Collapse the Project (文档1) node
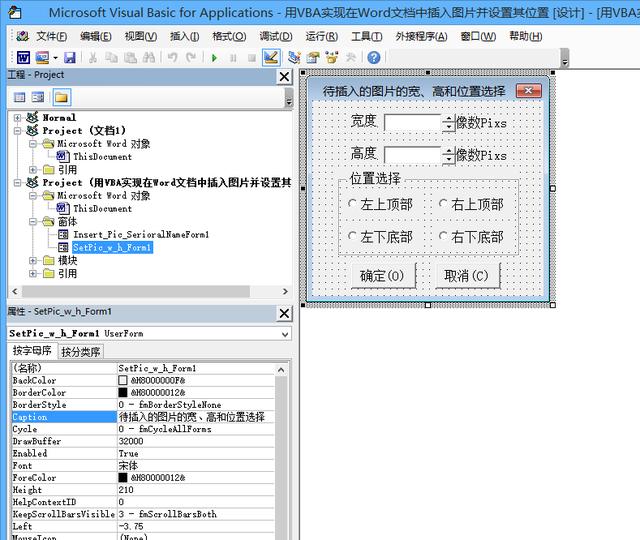The height and width of the screenshot is (540, 640). 17,131
